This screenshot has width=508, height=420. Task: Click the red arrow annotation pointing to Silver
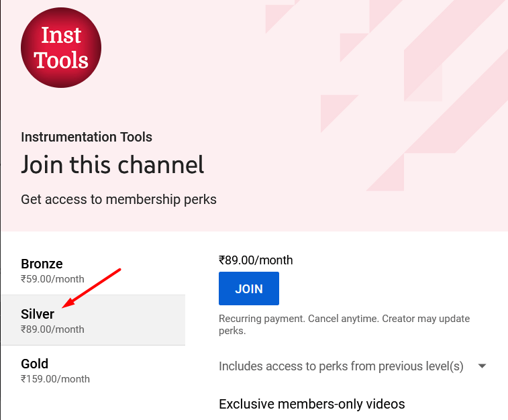[91, 288]
